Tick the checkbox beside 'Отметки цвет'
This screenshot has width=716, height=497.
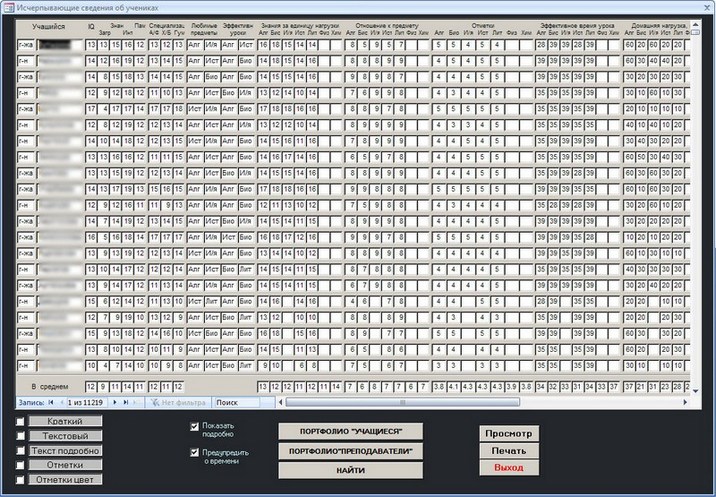coord(21,480)
